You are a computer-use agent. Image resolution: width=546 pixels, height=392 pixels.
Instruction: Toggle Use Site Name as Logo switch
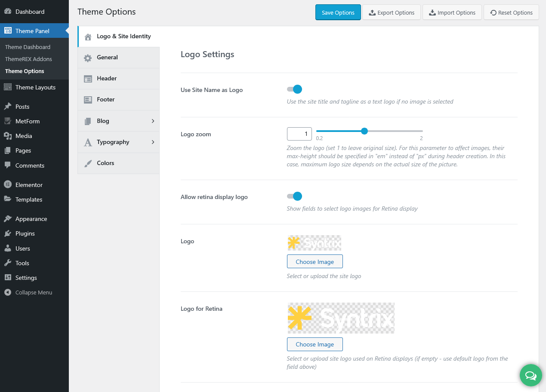295,89
